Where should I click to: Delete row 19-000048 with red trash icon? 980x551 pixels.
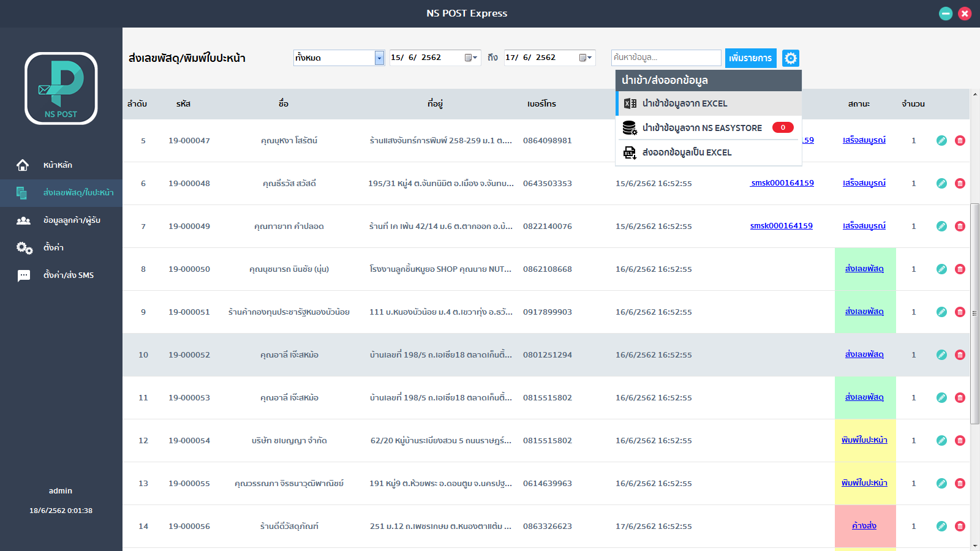click(x=960, y=184)
